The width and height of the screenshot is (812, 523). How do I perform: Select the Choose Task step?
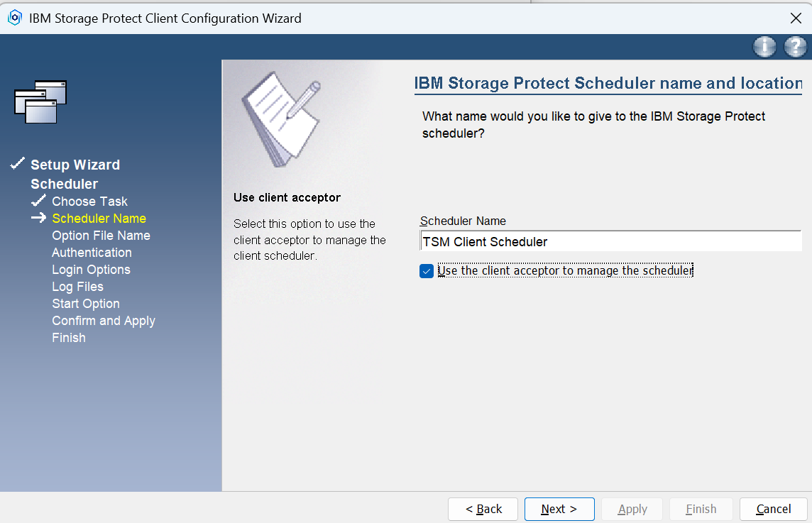[89, 202]
